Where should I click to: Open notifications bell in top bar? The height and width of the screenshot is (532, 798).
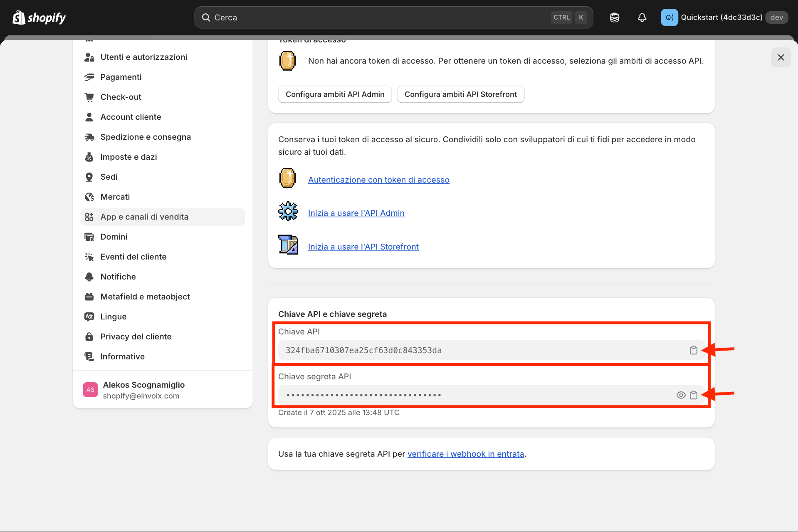click(642, 17)
